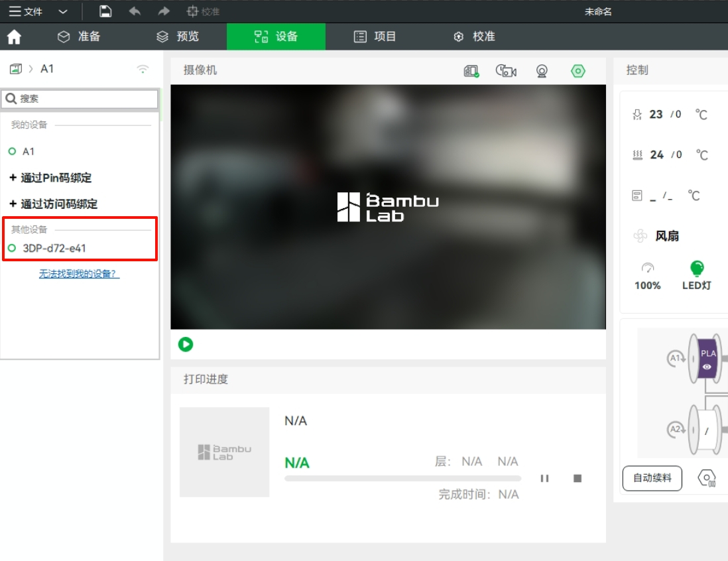Open camera settings hexagon icon

(x=578, y=71)
